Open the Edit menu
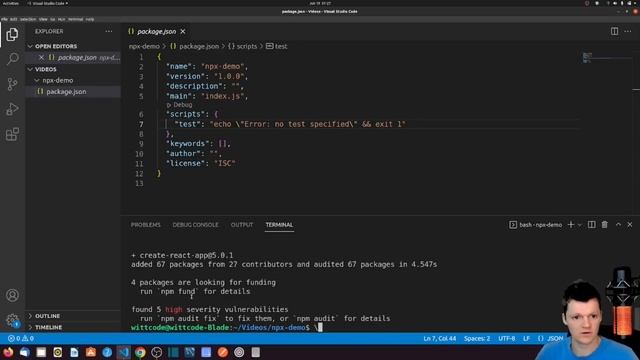 [x=13, y=19]
